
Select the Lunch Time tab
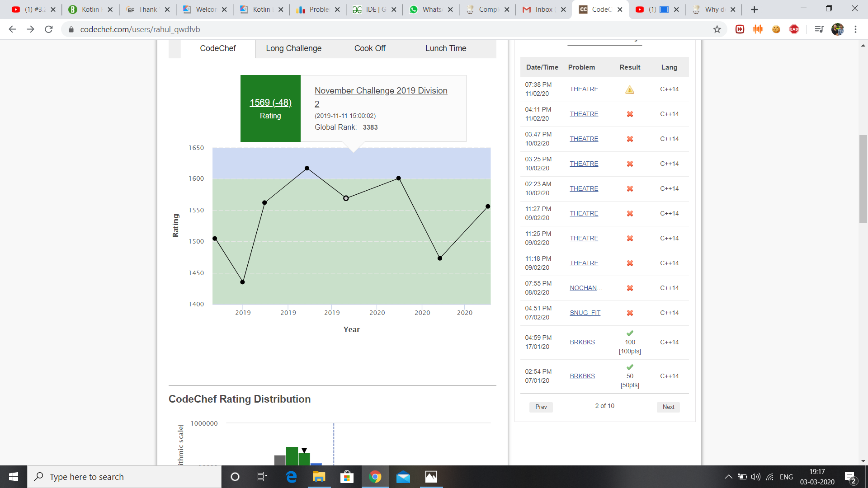[445, 48]
